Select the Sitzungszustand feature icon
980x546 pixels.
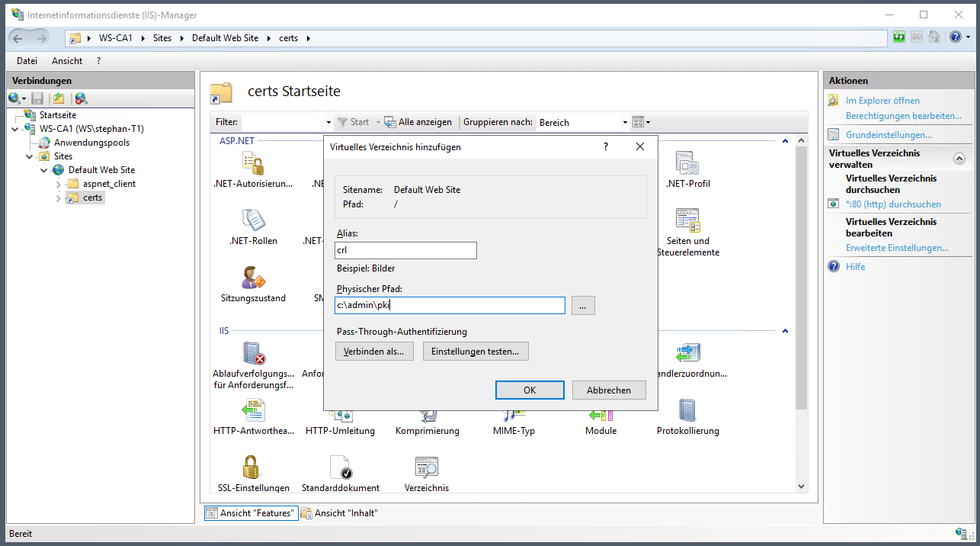coord(252,278)
